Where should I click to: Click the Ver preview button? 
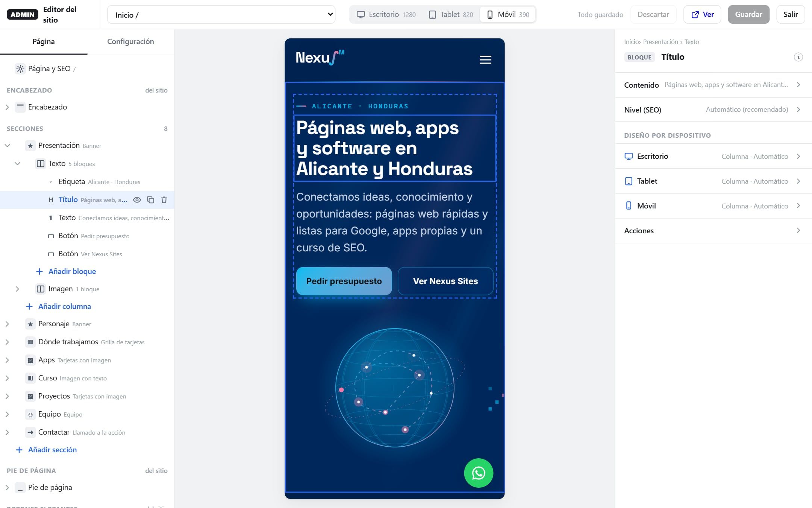pos(702,15)
